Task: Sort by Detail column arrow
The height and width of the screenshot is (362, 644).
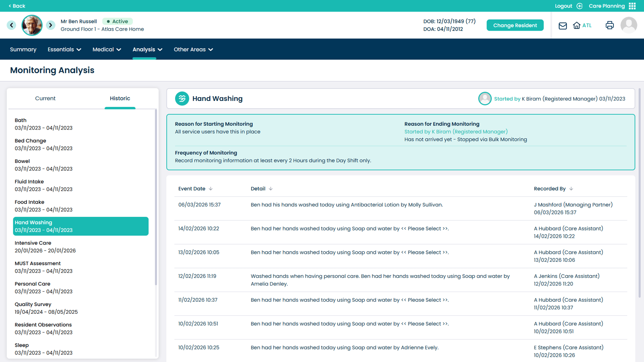Action: [270, 189]
